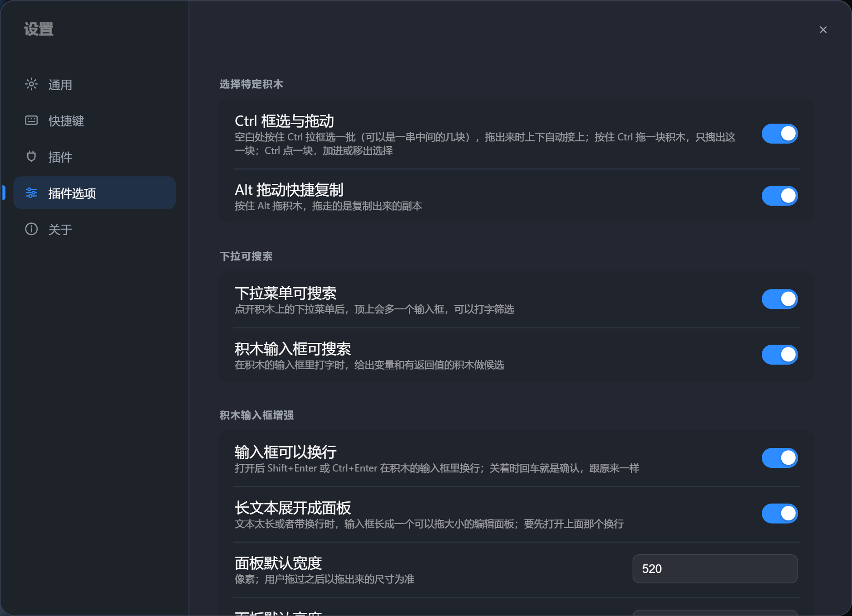Disable Alt 拖动快捷复制 switch
The width and height of the screenshot is (852, 616).
[x=779, y=196]
